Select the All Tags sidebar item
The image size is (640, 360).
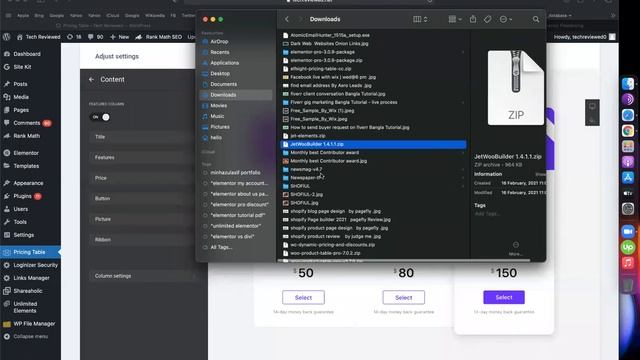pyautogui.click(x=221, y=247)
